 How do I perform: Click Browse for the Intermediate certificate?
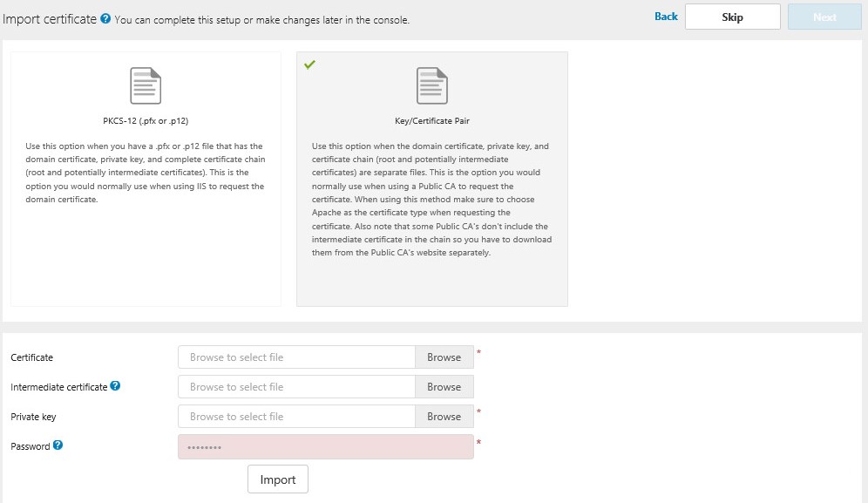pyautogui.click(x=444, y=386)
